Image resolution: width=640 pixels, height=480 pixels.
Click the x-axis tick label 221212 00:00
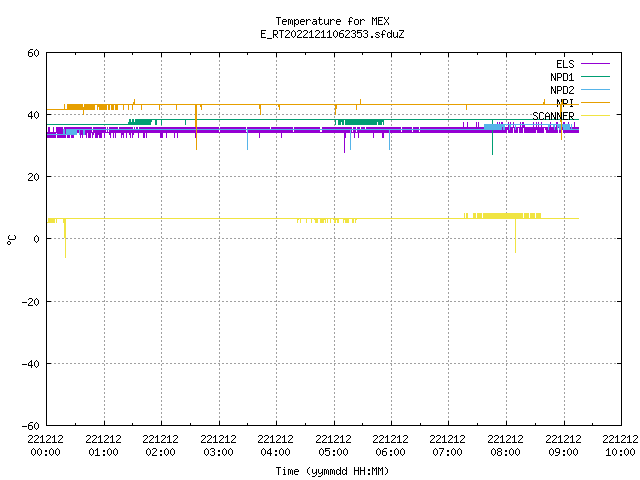point(45,446)
